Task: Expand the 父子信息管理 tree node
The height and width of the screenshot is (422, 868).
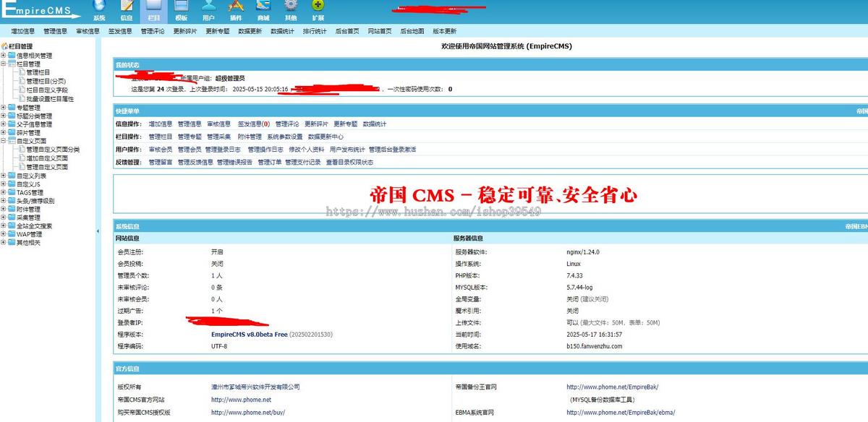Action: pos(4,124)
